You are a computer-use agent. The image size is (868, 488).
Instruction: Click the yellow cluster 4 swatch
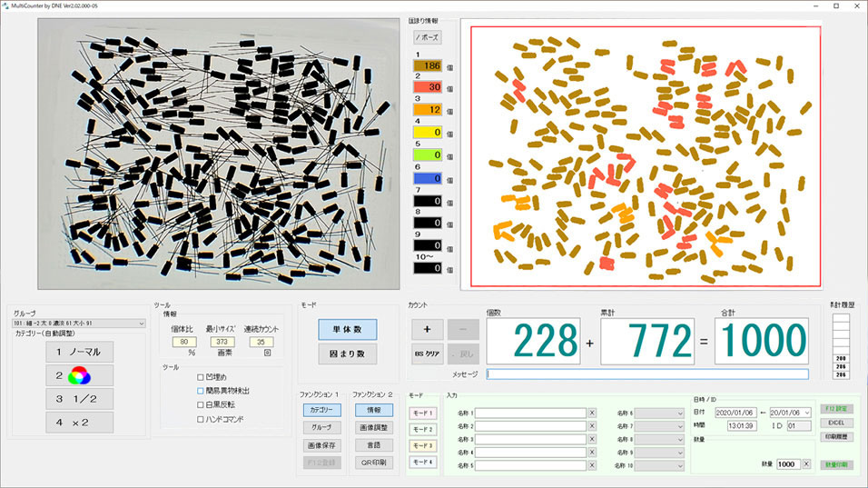tap(428, 133)
